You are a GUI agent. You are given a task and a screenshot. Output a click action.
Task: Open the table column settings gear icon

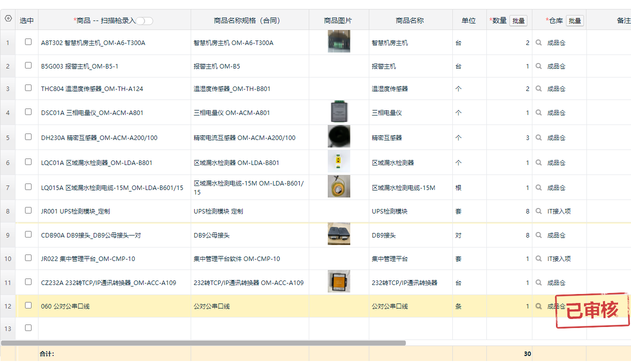pos(8,18)
